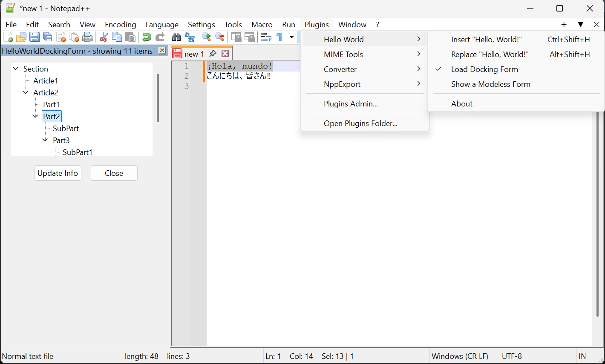
Task: Click the Paste clipboard icon
Action: [x=130, y=37]
